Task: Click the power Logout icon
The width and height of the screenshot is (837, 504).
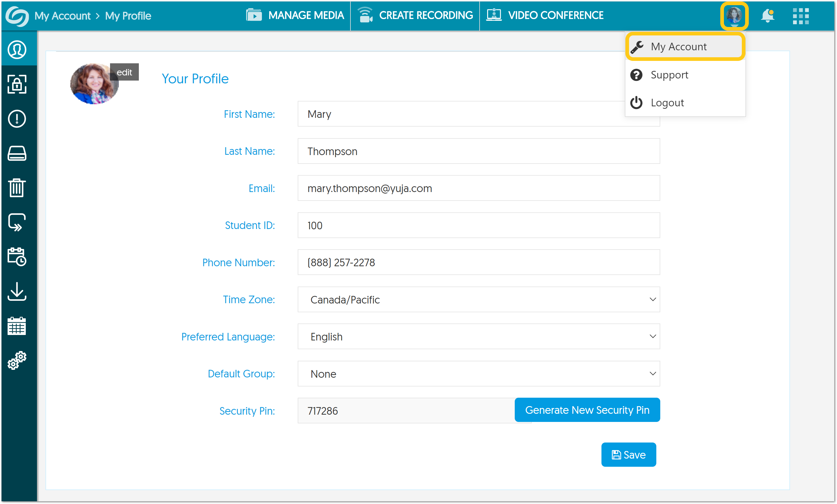Action: pos(636,103)
